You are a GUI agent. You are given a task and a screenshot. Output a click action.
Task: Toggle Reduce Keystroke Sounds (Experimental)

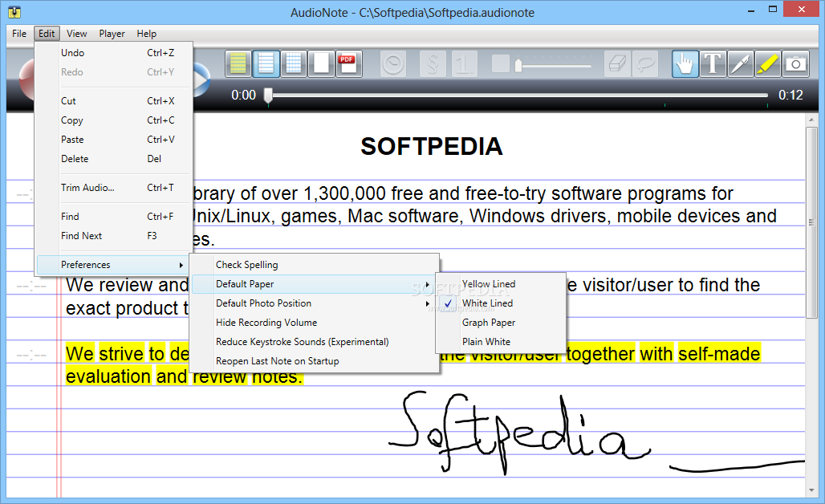(314, 342)
